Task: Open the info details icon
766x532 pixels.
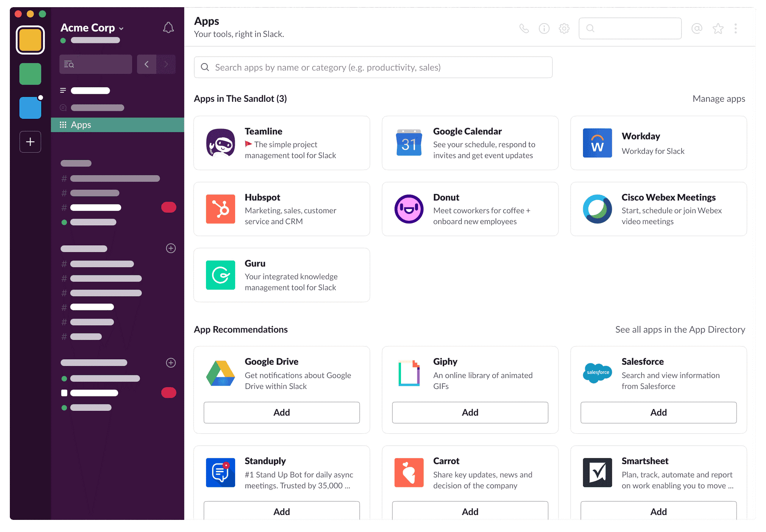Action: click(x=544, y=28)
